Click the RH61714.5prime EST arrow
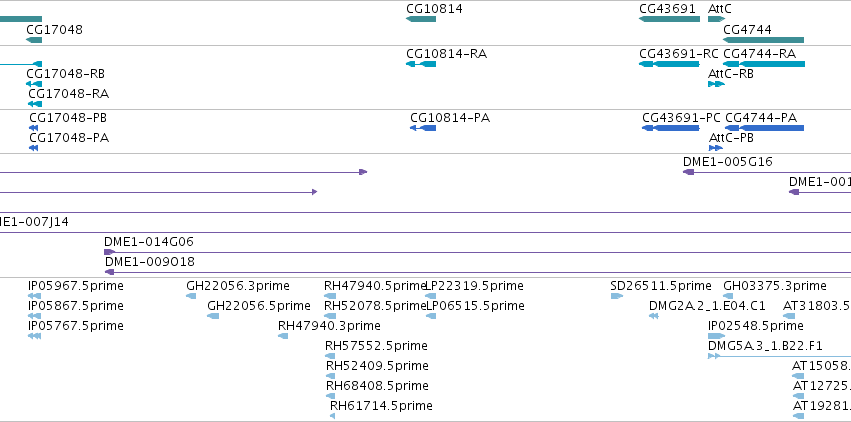This screenshot has width=851, height=422. coord(333,417)
